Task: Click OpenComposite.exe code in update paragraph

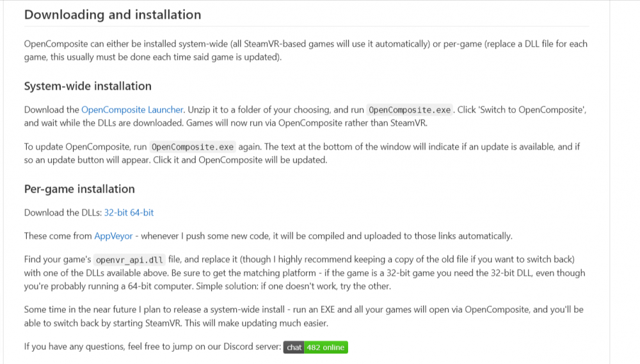Action: (x=193, y=147)
